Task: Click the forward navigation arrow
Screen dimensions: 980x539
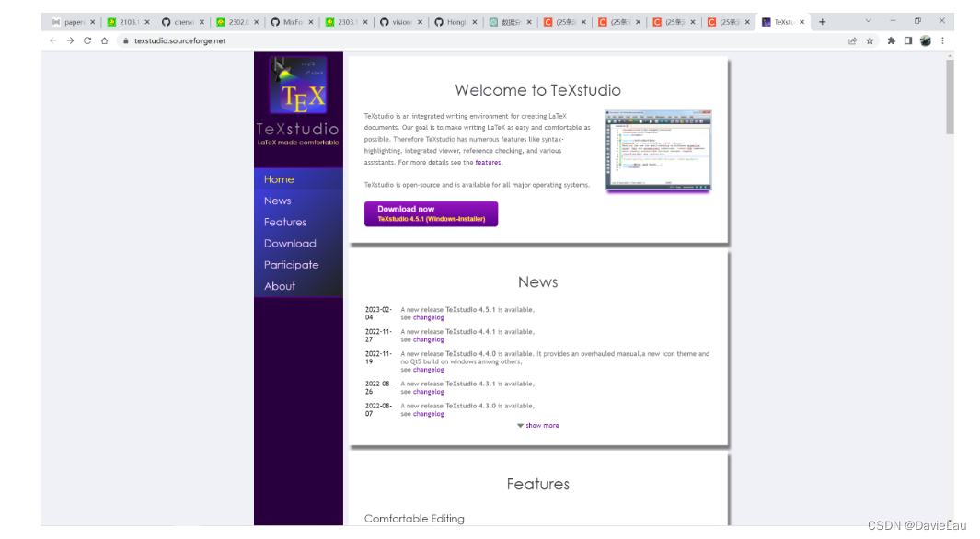Action: 70,40
